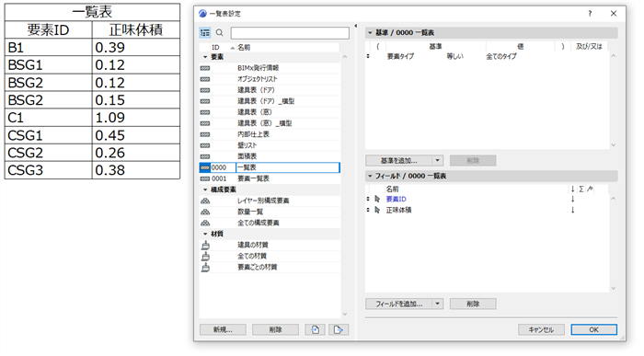This screenshot has height=356, width=644.
Task: Select the 全てのタイプ criterion value
Action: tap(501, 56)
